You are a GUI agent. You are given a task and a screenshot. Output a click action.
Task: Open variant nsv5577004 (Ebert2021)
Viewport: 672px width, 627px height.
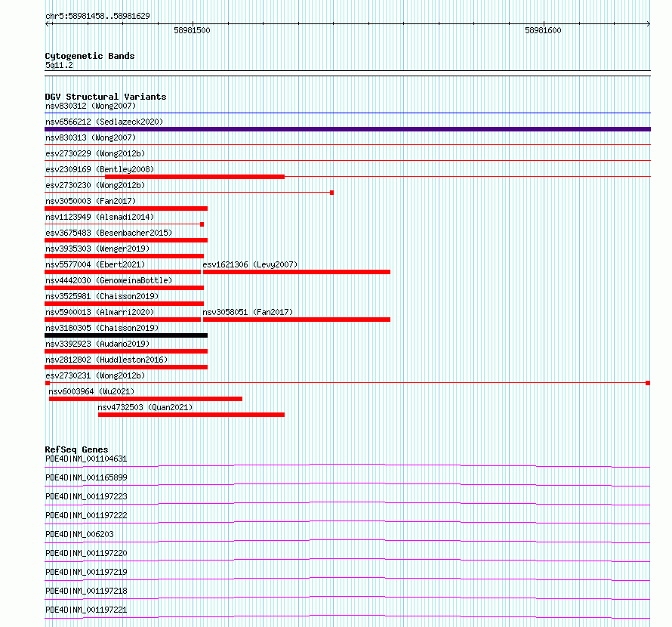click(95, 264)
